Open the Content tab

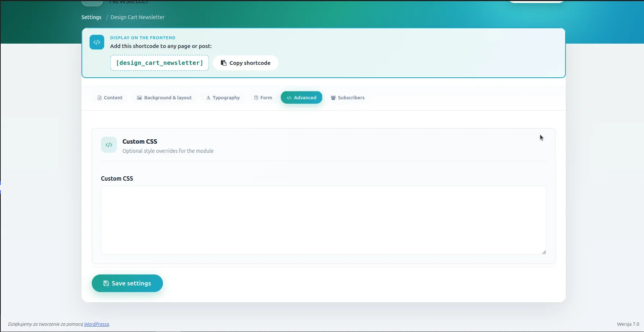pyautogui.click(x=110, y=97)
